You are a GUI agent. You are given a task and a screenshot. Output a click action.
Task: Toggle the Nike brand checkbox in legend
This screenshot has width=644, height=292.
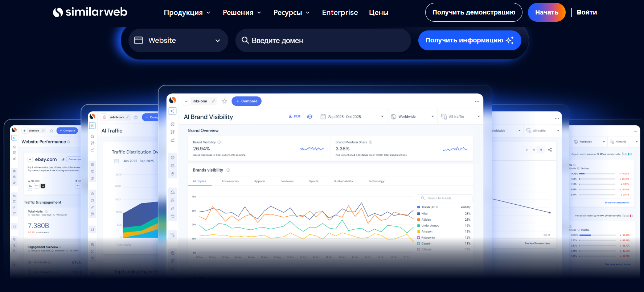tap(419, 214)
